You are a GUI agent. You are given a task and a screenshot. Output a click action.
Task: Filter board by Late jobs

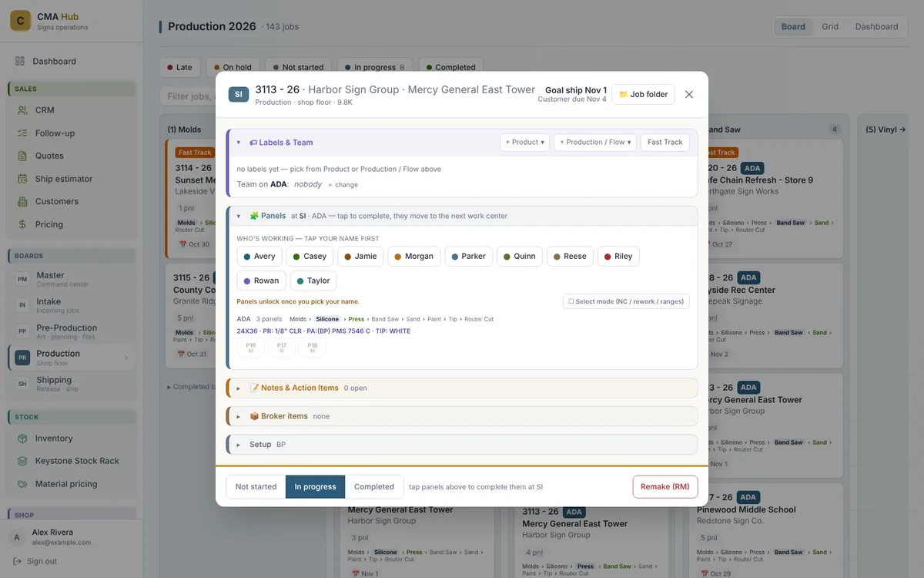coord(180,68)
